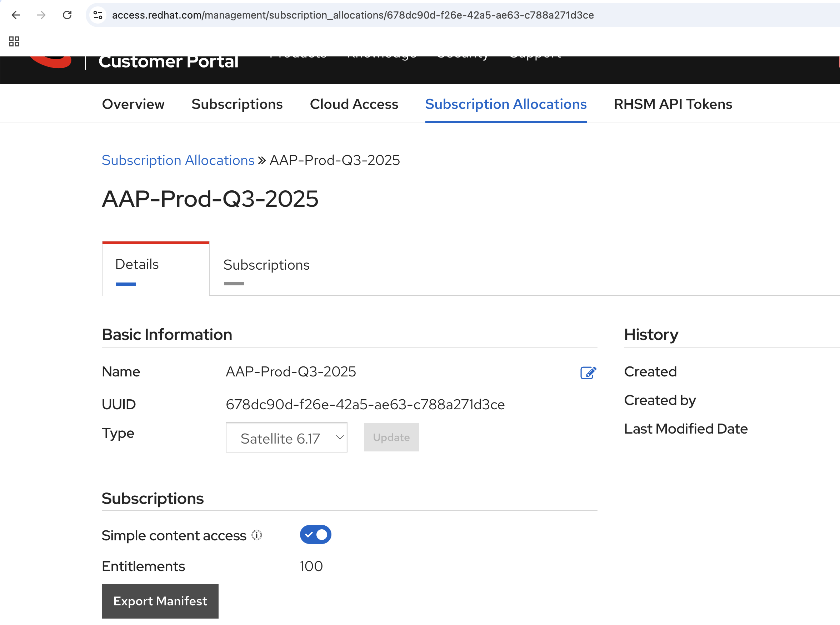The image size is (840, 625).
Task: Click the Update button
Action: point(391,437)
